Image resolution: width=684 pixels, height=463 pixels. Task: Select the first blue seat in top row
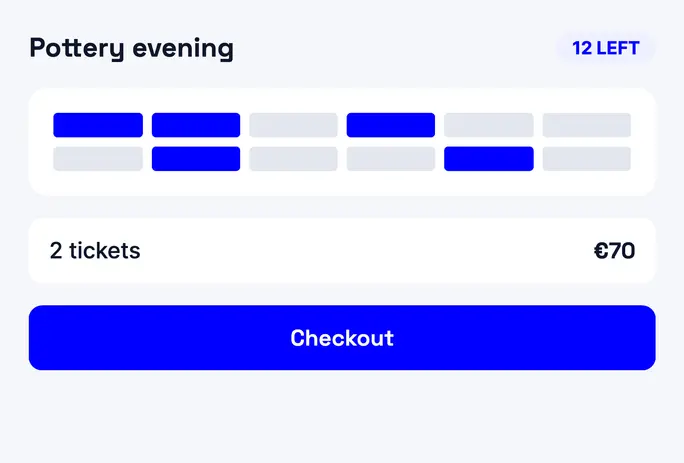click(98, 125)
